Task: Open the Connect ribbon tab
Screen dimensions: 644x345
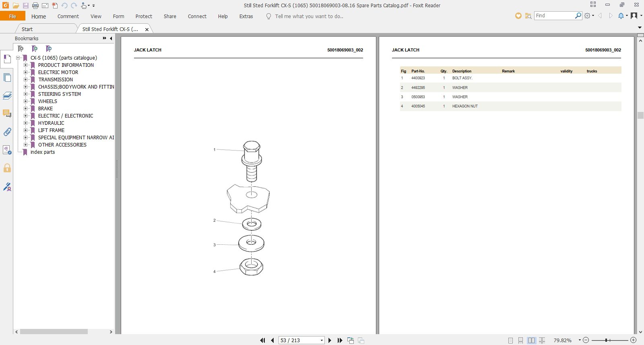Action: point(197,17)
